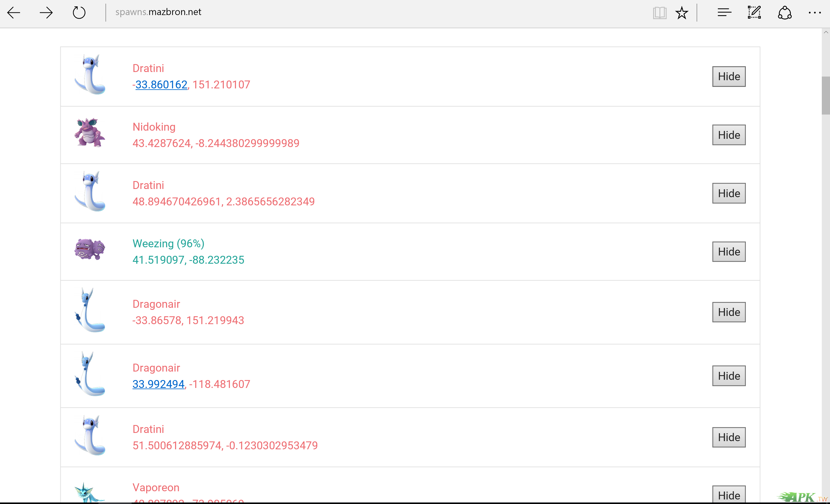Hide the Nidoking entry
Viewport: 830px width, 504px height.
pyautogui.click(x=728, y=135)
